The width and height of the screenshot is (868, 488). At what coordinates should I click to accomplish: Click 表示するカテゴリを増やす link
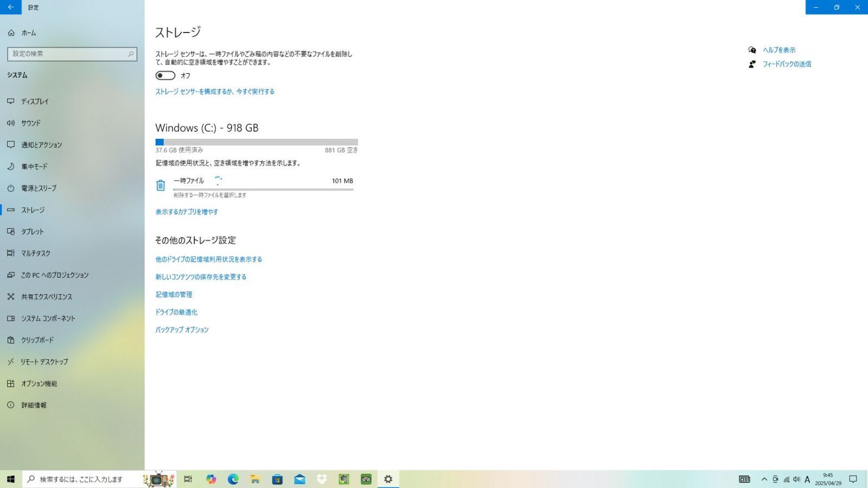click(187, 212)
